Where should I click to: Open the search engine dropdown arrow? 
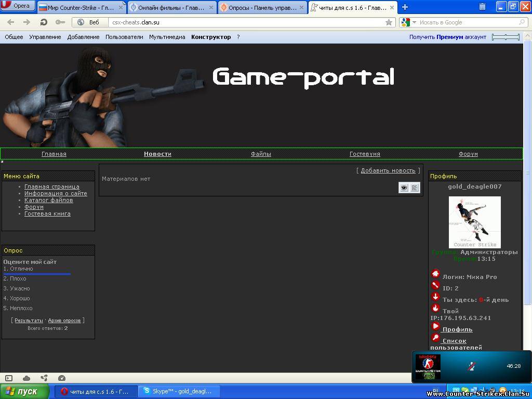point(414,22)
